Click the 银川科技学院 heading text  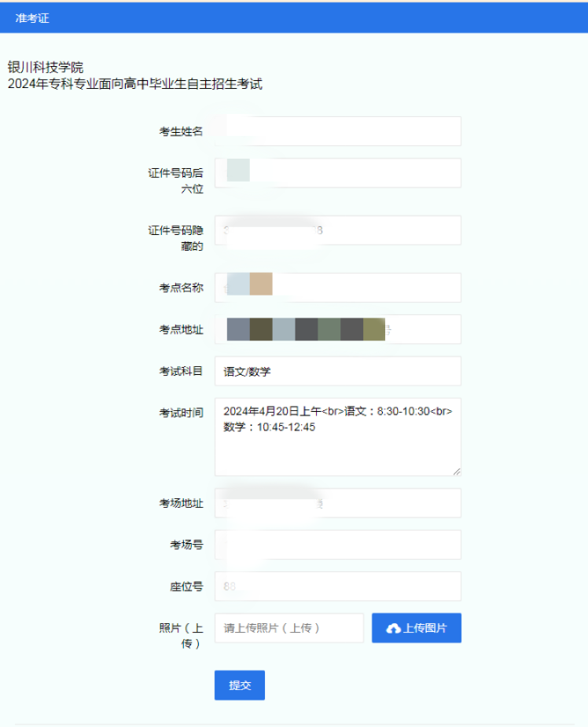pos(46,68)
